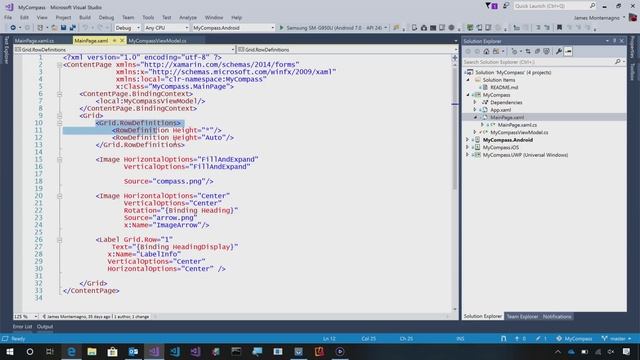
Task: Open the Notifications panel tab
Action: (x=557, y=316)
